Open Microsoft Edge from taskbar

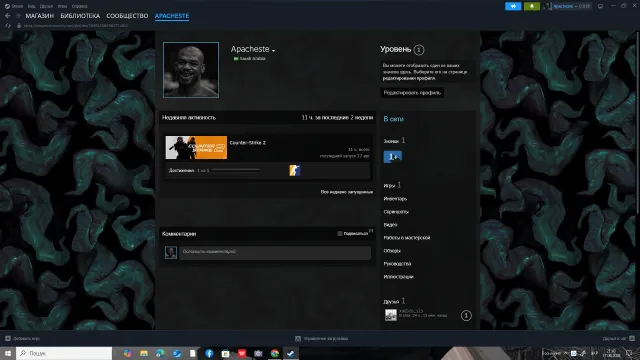coord(160,353)
